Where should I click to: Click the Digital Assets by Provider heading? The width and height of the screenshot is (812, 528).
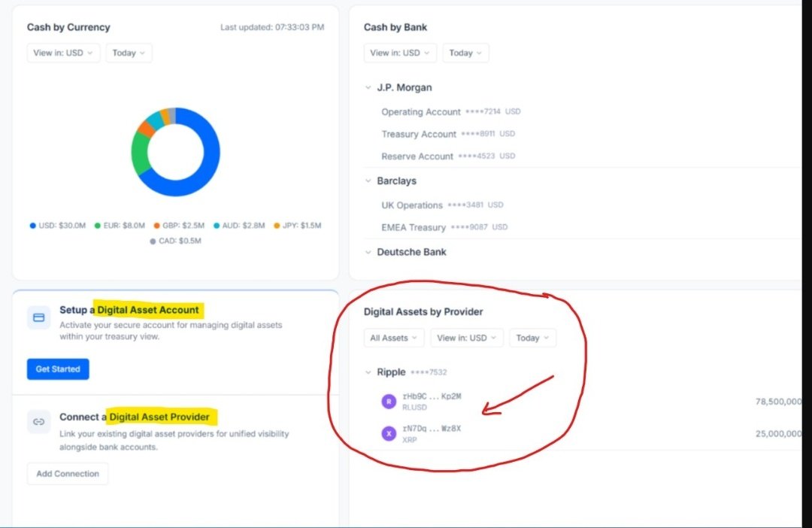tap(423, 312)
